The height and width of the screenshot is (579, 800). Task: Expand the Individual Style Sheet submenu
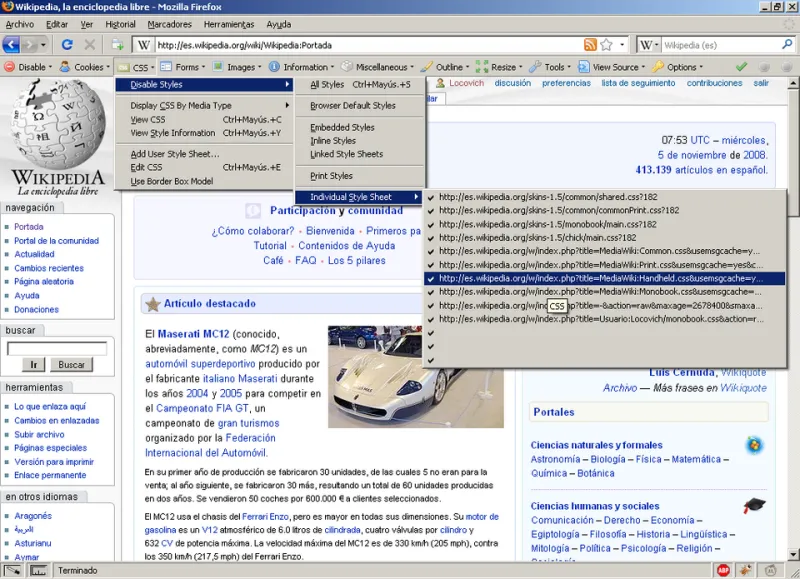click(359, 197)
